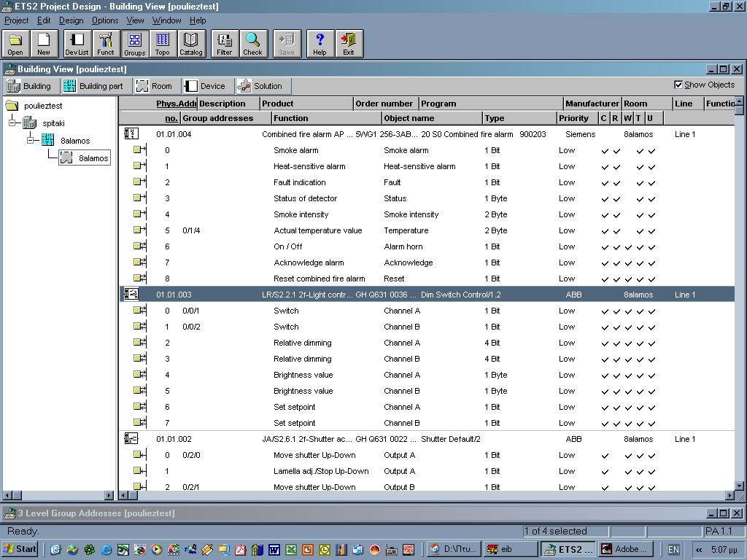Click object icon of Alarm horn On / Off row
Screen dimensions: 747x560
coord(140,246)
